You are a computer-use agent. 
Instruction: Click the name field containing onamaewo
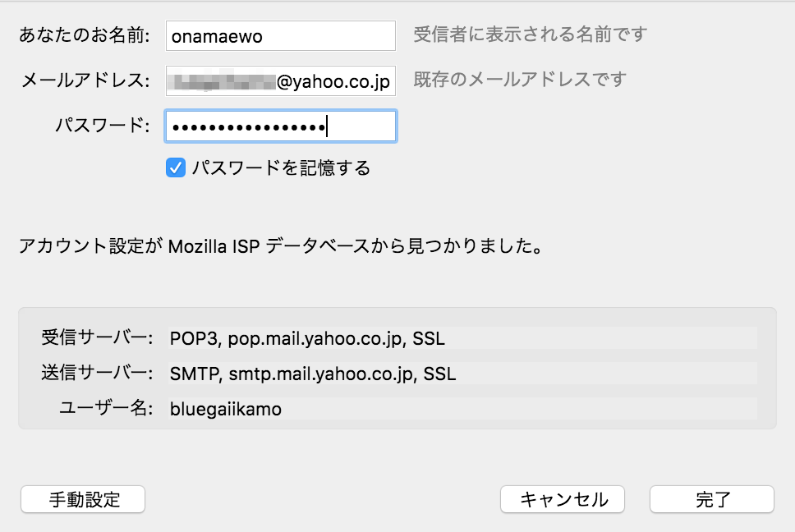[x=280, y=35]
